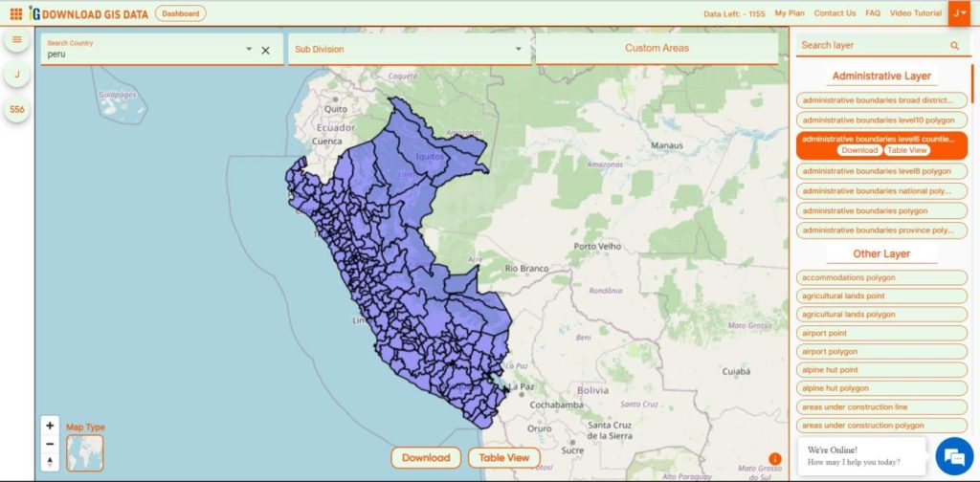
Task: Open J user account dropdown
Action: [959, 13]
